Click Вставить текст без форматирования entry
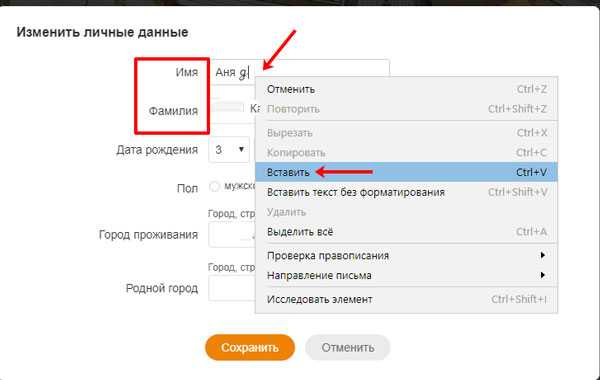Viewport: 600px width, 380px height. (x=406, y=192)
